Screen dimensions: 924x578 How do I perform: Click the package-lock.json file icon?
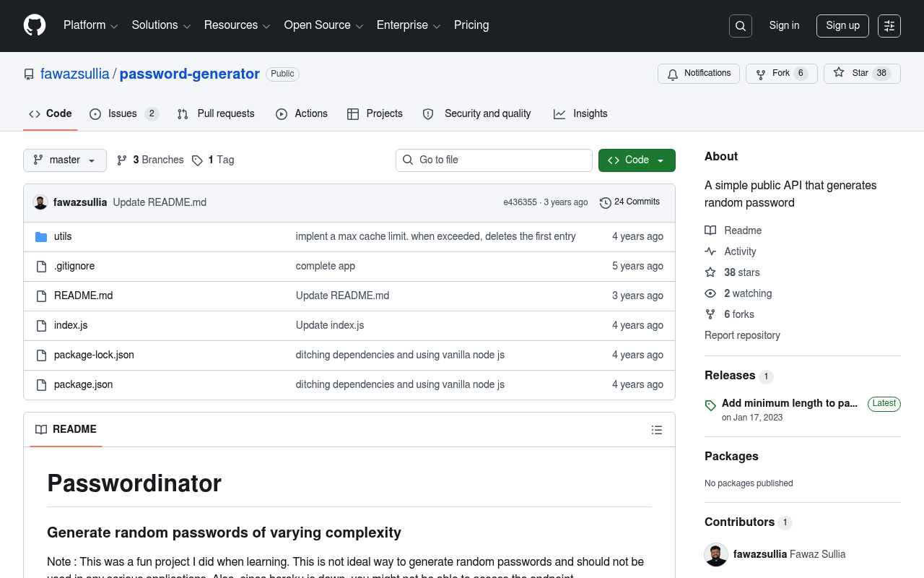point(41,355)
